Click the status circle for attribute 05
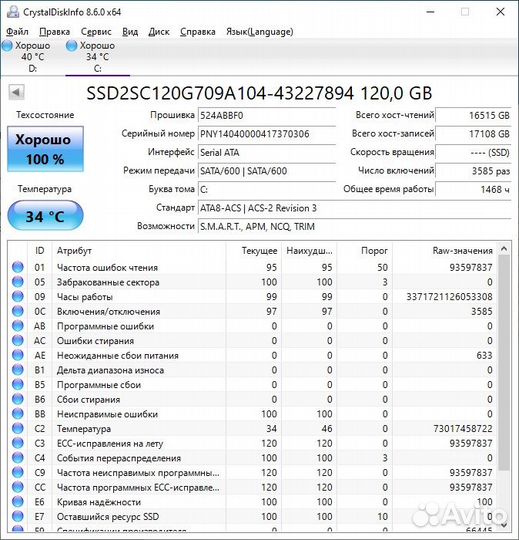Screen dimensions: 519x540 click(x=18, y=282)
